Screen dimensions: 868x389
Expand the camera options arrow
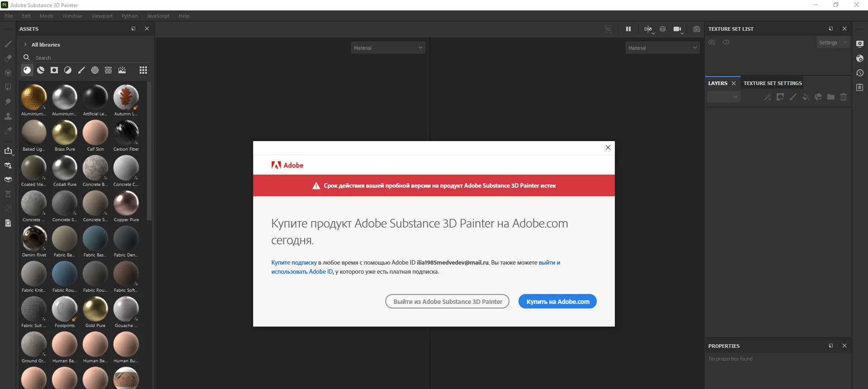(x=682, y=33)
